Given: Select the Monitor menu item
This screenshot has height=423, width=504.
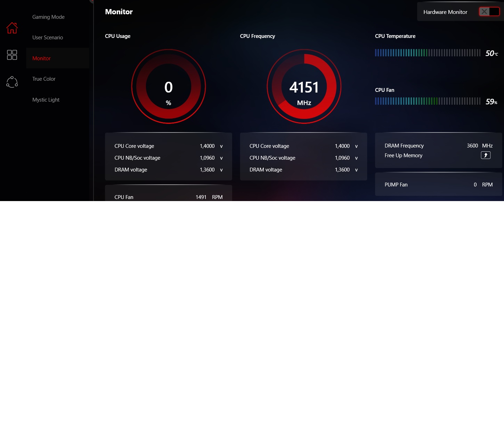Looking at the screenshot, I should (41, 58).
